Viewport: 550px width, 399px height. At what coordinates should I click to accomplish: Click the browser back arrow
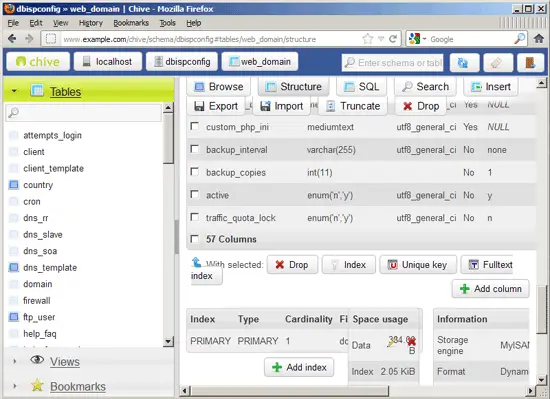click(12, 39)
